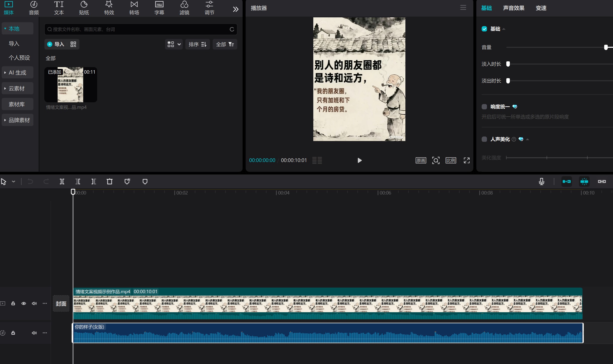
Task: Click the 封面 cover button
Action: [x=61, y=304]
